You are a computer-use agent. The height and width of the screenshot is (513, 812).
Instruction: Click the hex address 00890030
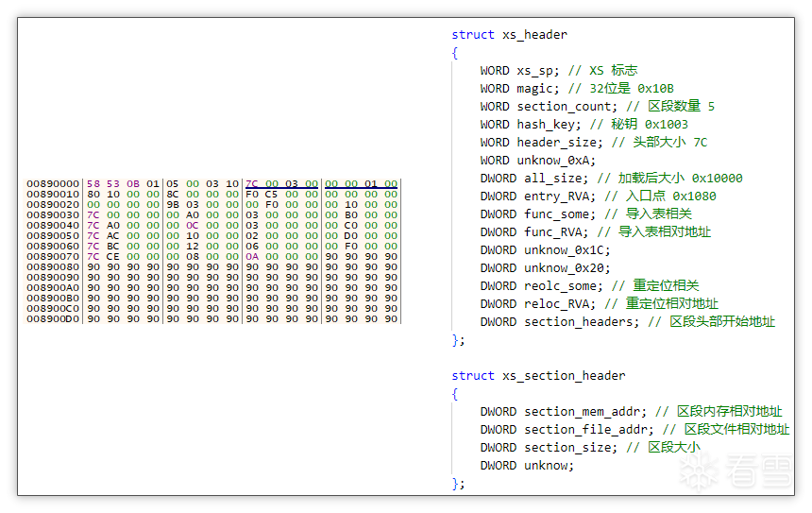pos(53,215)
